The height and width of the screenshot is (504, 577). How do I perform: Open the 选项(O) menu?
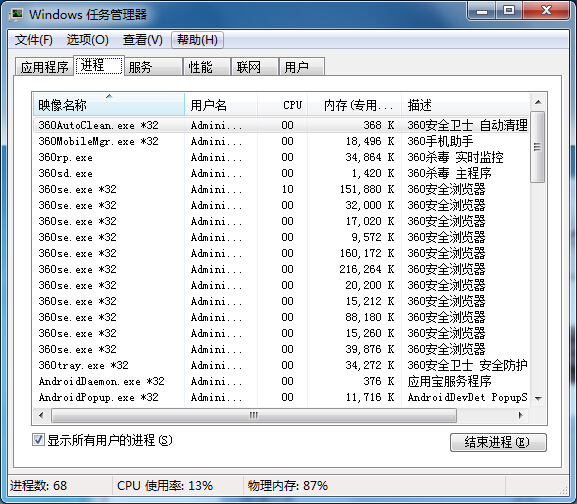coord(88,40)
